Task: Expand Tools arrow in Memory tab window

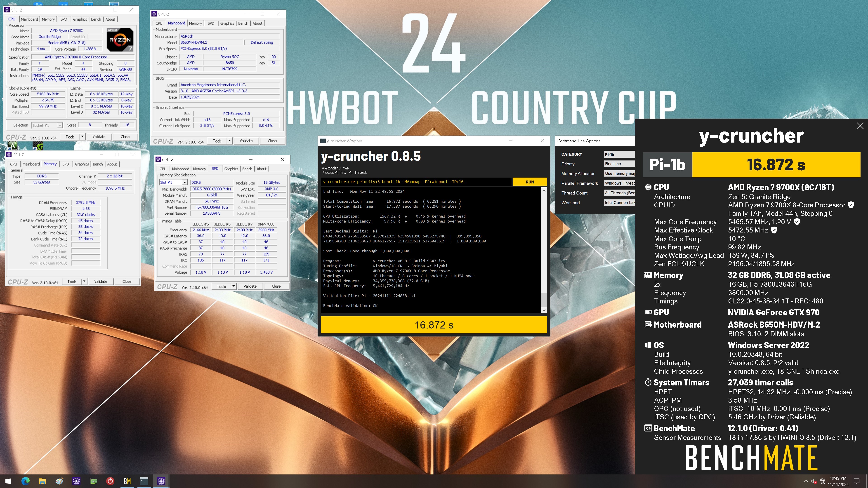Action: coord(84,282)
